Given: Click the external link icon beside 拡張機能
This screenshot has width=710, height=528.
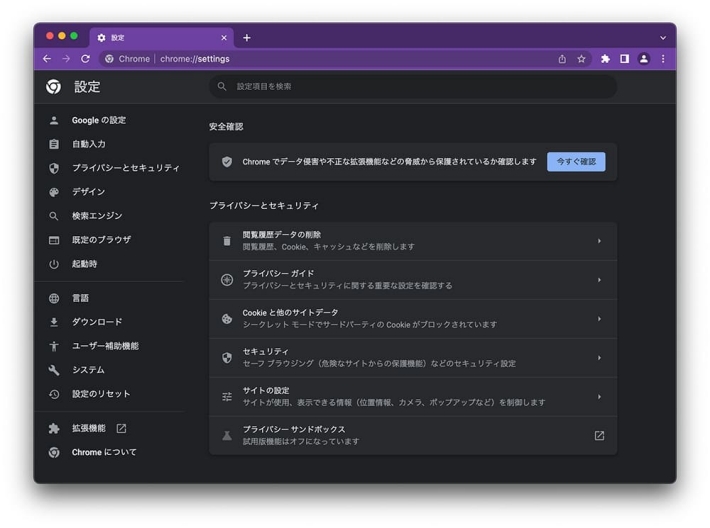Looking at the screenshot, I should pyautogui.click(x=121, y=428).
